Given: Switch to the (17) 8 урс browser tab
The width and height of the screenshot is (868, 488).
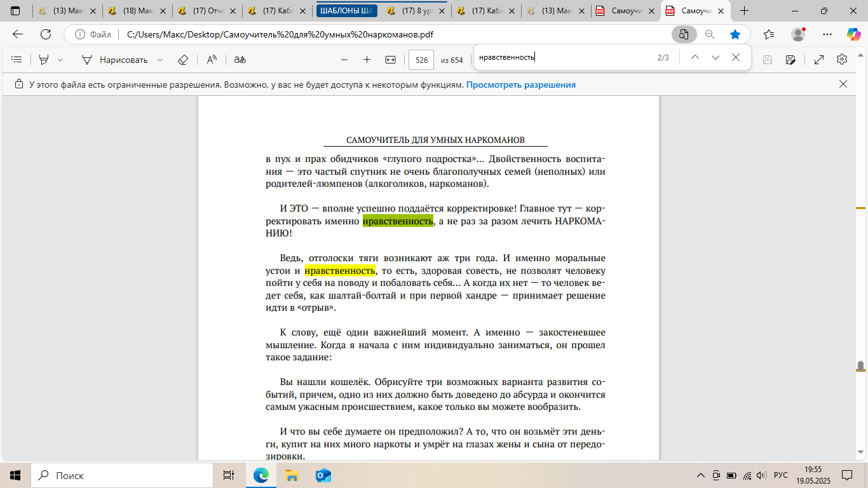Looking at the screenshot, I should [416, 11].
